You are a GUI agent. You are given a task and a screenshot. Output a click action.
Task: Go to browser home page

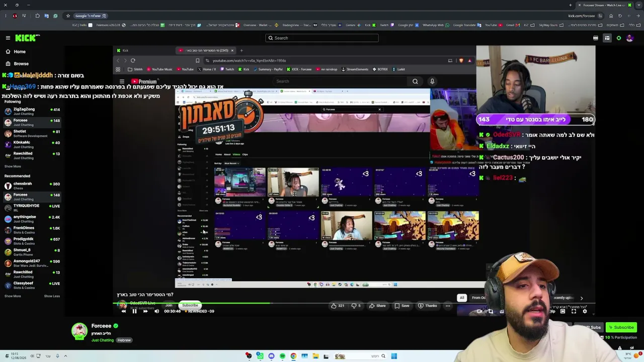(611, 16)
